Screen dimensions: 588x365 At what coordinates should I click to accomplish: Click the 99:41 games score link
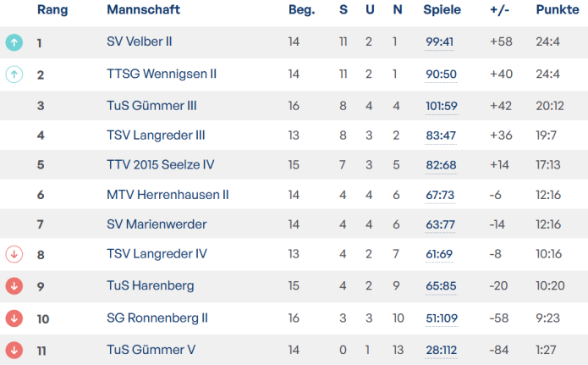pos(441,41)
